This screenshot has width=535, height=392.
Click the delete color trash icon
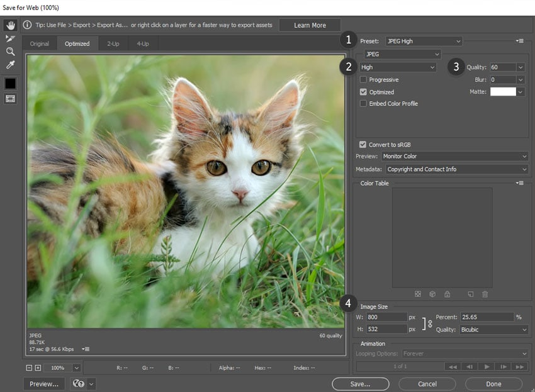[485, 294]
